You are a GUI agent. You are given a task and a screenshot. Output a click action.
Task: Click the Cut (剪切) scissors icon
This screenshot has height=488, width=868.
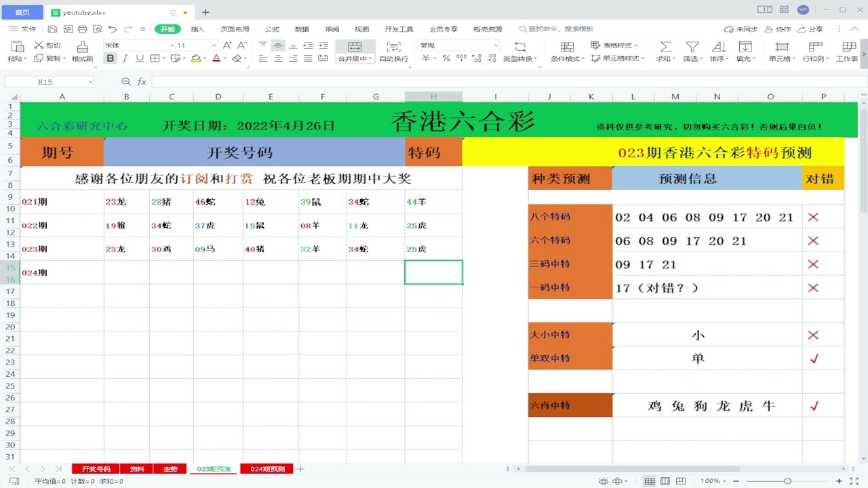[x=39, y=45]
